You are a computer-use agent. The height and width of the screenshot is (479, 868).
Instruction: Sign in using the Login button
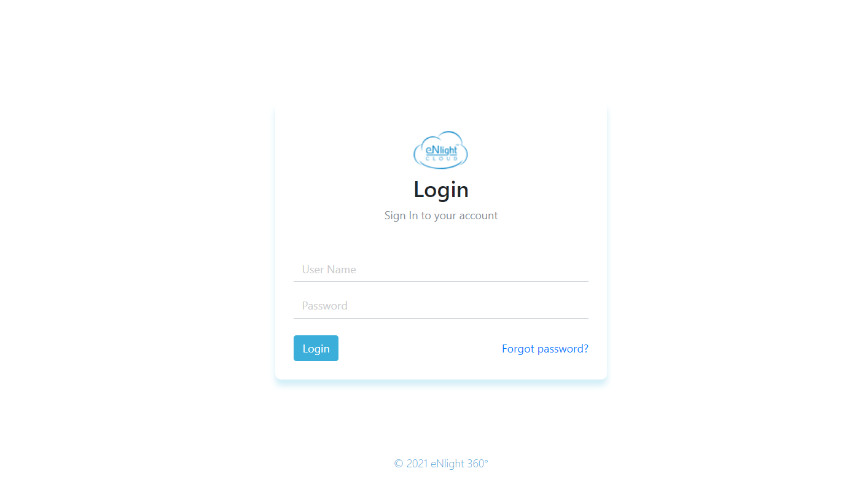coord(316,348)
